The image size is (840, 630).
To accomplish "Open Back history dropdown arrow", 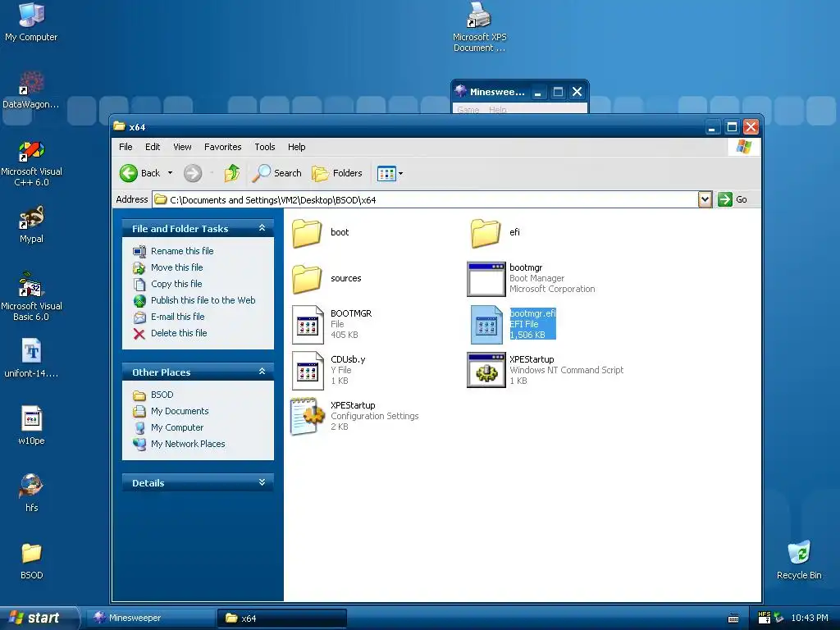I will (x=171, y=173).
